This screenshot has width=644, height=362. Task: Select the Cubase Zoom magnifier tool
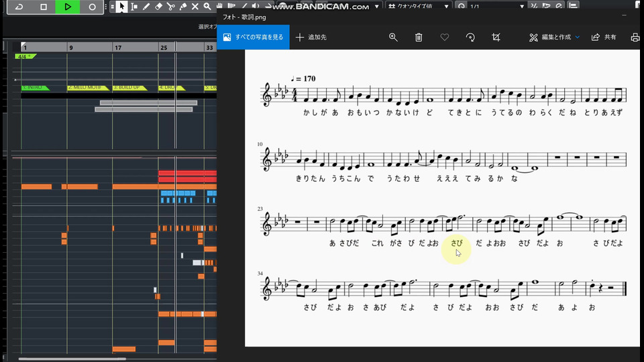207,7
